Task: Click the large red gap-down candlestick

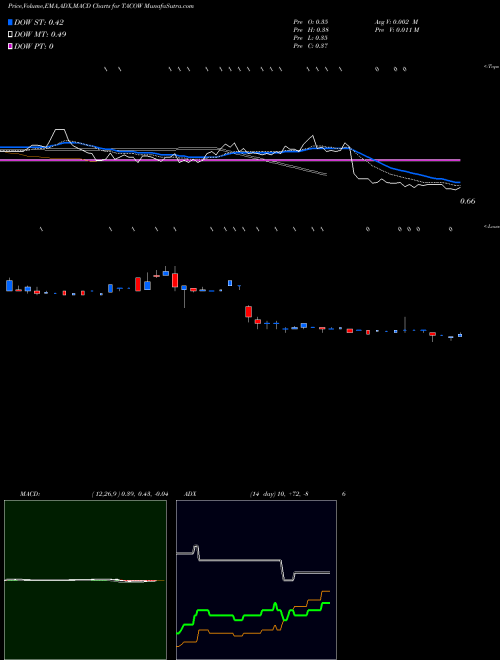Action: click(248, 312)
